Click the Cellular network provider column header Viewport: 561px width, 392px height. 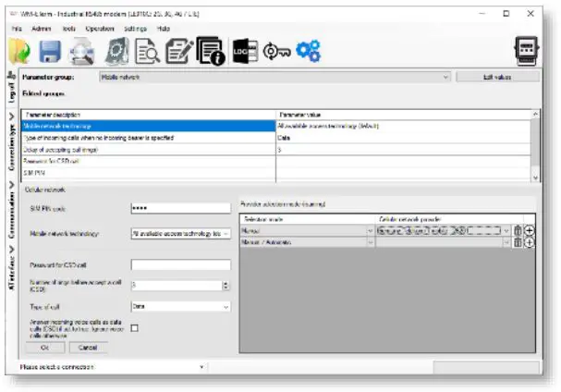click(x=449, y=219)
